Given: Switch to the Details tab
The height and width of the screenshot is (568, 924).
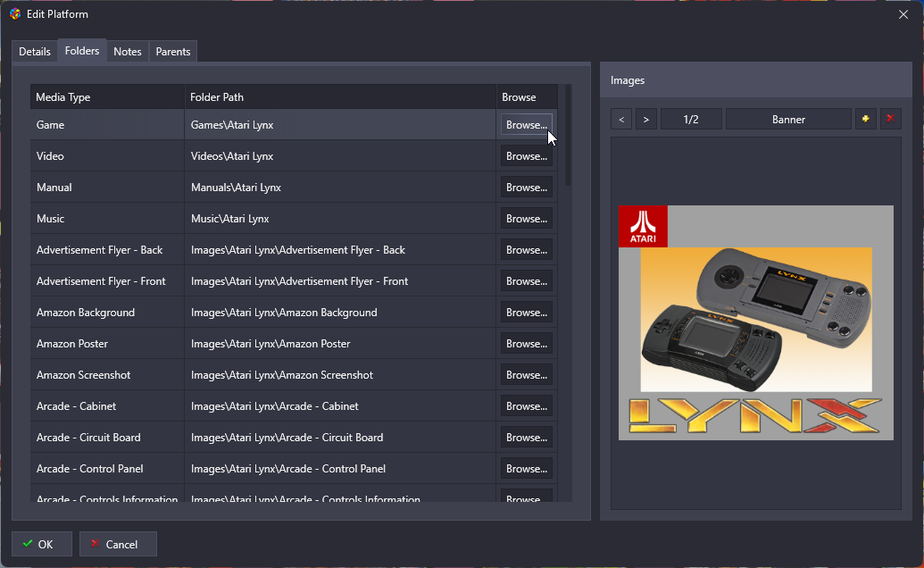Looking at the screenshot, I should pyautogui.click(x=35, y=51).
